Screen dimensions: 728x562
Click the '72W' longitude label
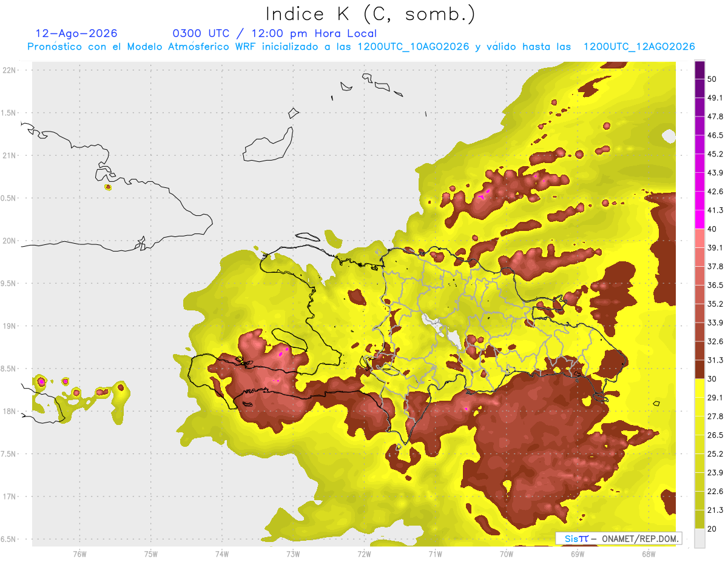coord(364,554)
